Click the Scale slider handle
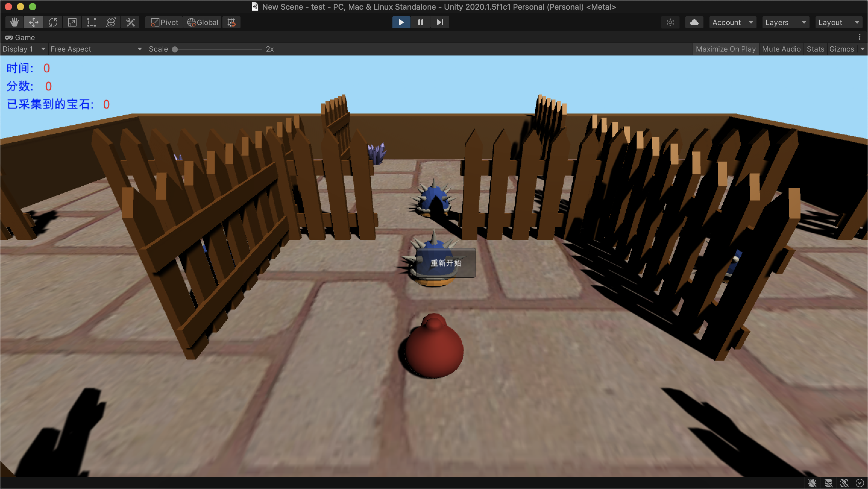This screenshot has height=489, width=868. 175,49
